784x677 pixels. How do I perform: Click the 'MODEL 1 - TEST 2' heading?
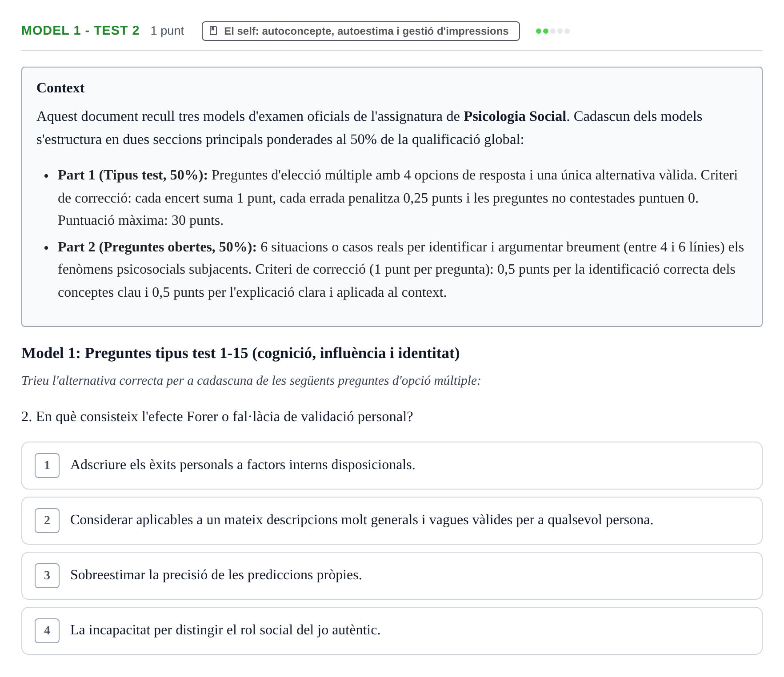pos(80,31)
